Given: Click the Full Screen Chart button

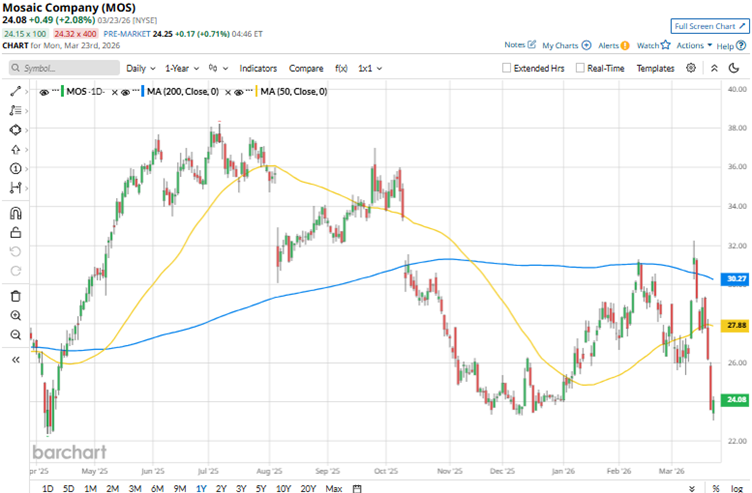Looking at the screenshot, I should 709,25.
